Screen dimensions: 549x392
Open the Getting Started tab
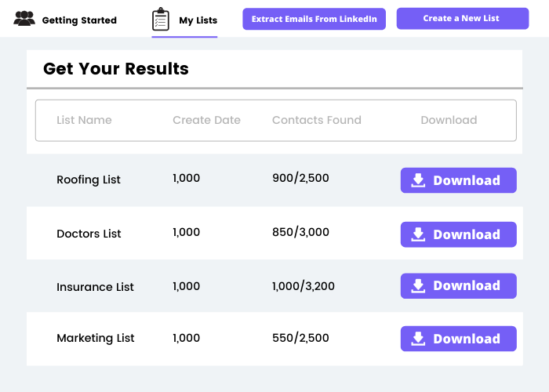(78, 20)
